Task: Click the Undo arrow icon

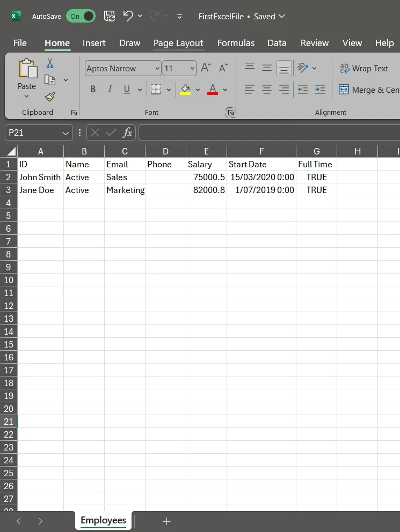Action: click(x=128, y=16)
